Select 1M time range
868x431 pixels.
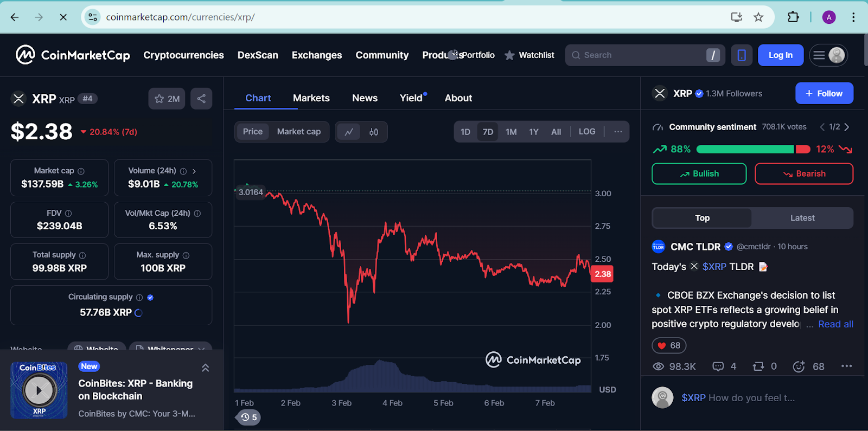[511, 132]
